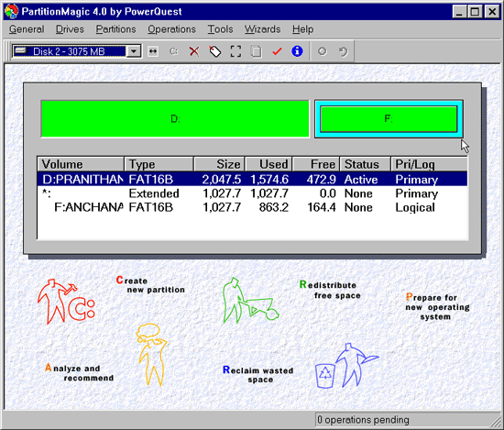The image size is (504, 430).
Task: Select the D:PRANITHAN volume row
Action: click(x=252, y=179)
